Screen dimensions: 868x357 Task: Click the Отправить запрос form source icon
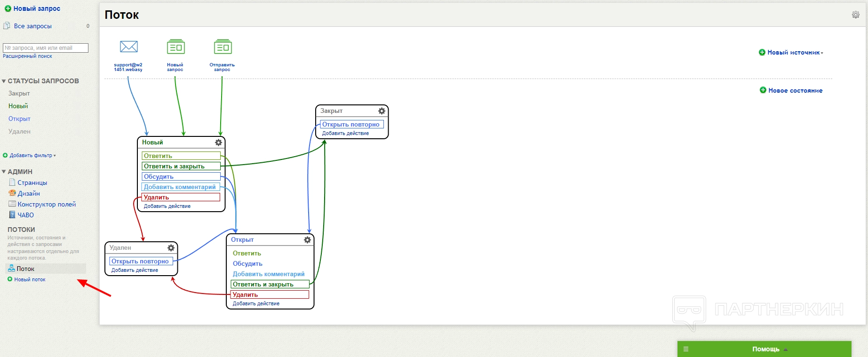point(223,47)
